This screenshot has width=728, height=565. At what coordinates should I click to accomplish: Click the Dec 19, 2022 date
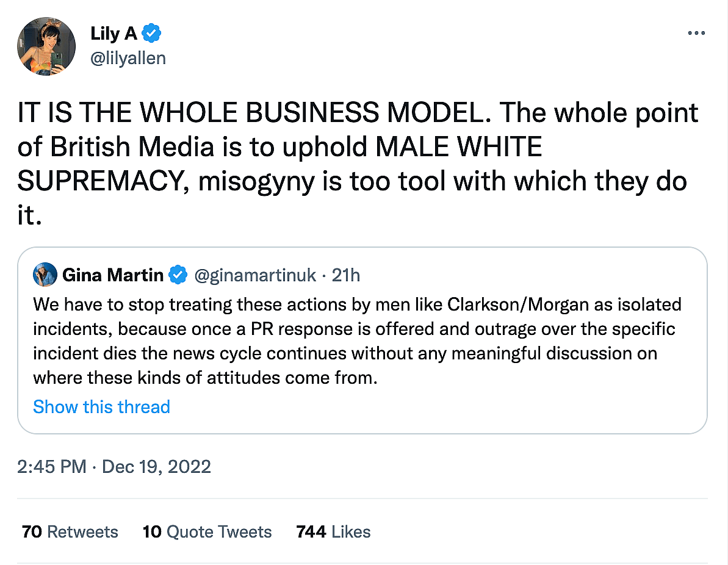coord(156,467)
